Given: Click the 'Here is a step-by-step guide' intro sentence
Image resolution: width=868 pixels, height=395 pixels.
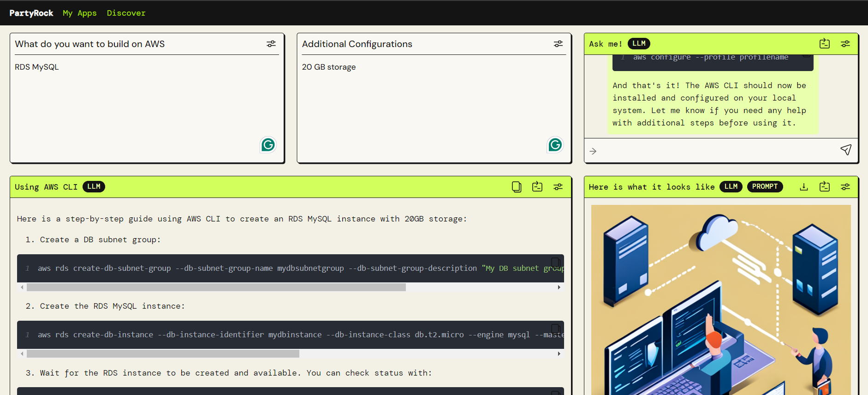Looking at the screenshot, I should pyautogui.click(x=242, y=219).
